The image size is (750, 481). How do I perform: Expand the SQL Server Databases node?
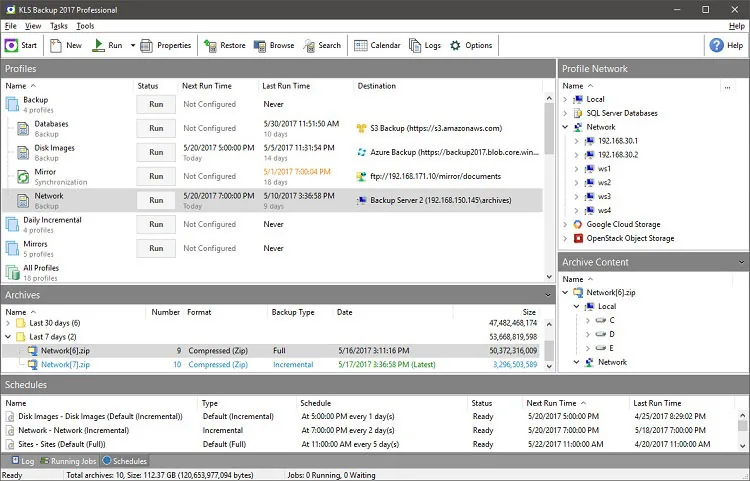[x=565, y=113]
